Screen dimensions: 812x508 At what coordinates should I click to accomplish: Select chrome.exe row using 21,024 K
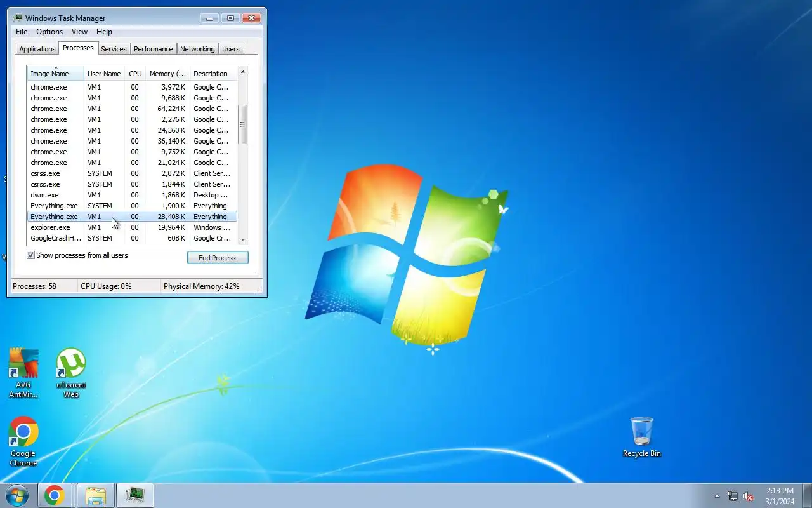(x=132, y=163)
